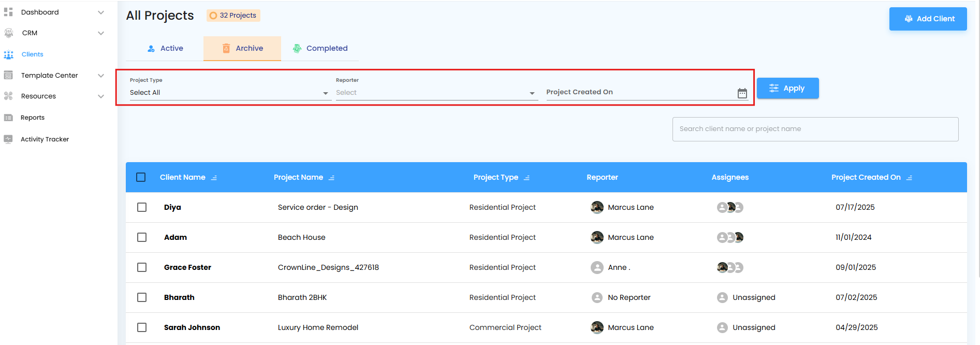Apply the selected filters
The image size is (980, 345).
coord(787,88)
